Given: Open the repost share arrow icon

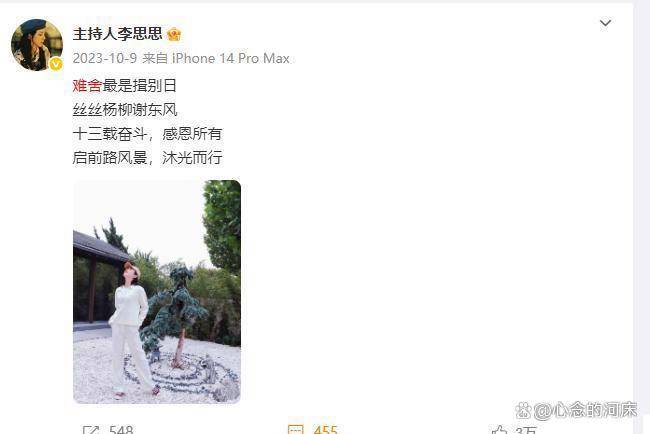Looking at the screenshot, I should pyautogui.click(x=91, y=430).
